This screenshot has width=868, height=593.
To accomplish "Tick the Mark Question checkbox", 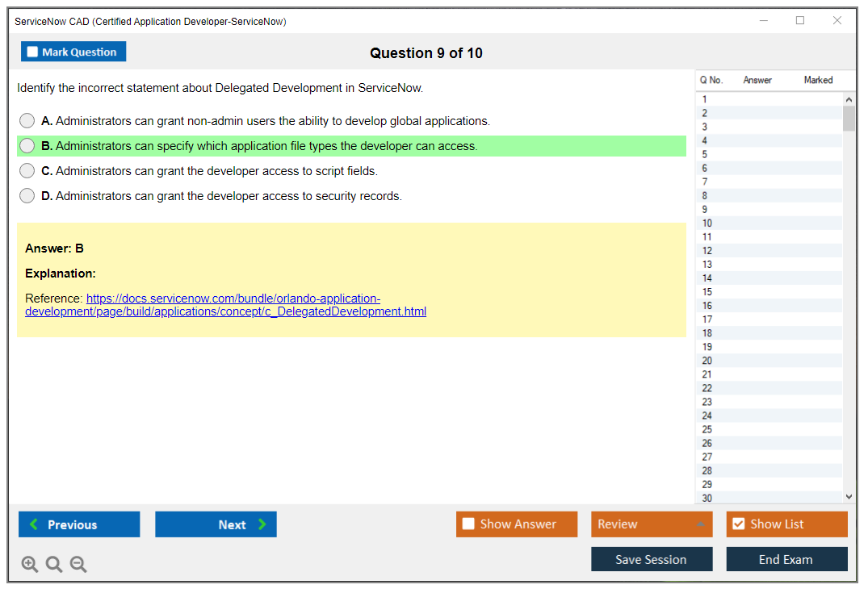I will 33,52.
